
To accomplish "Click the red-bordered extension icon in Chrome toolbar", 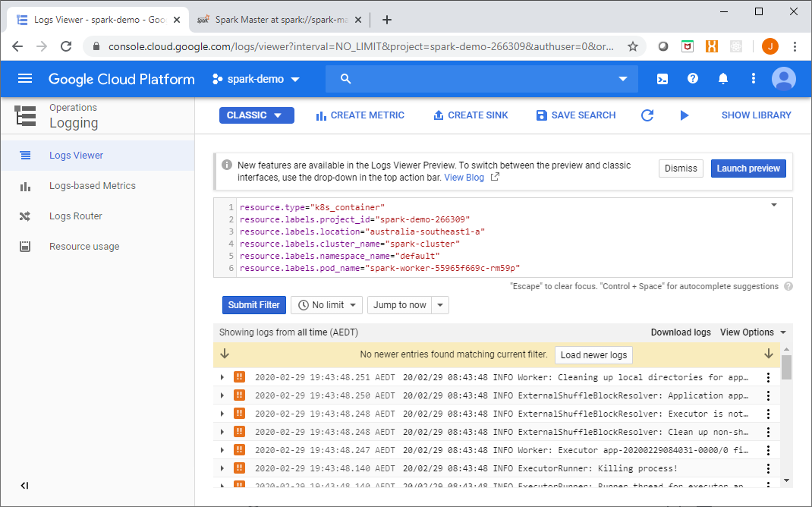I will [x=688, y=46].
